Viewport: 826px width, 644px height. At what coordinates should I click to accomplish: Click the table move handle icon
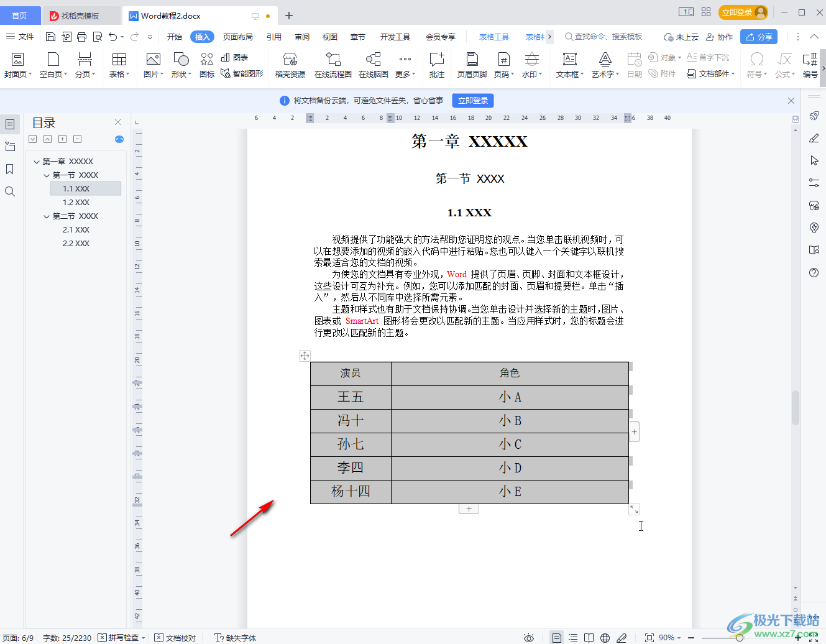(305, 356)
